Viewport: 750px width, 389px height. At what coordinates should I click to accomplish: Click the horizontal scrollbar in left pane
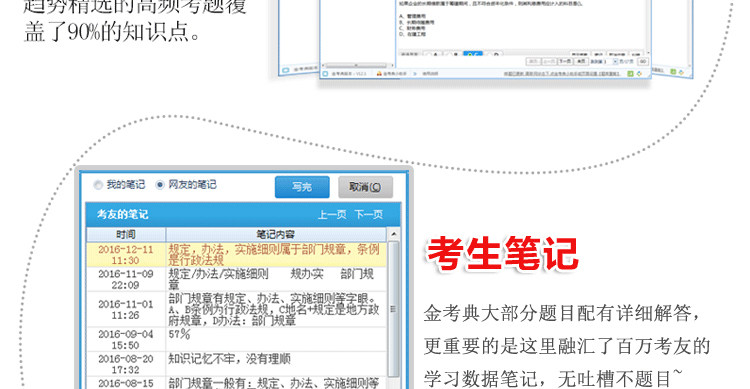pos(356,66)
